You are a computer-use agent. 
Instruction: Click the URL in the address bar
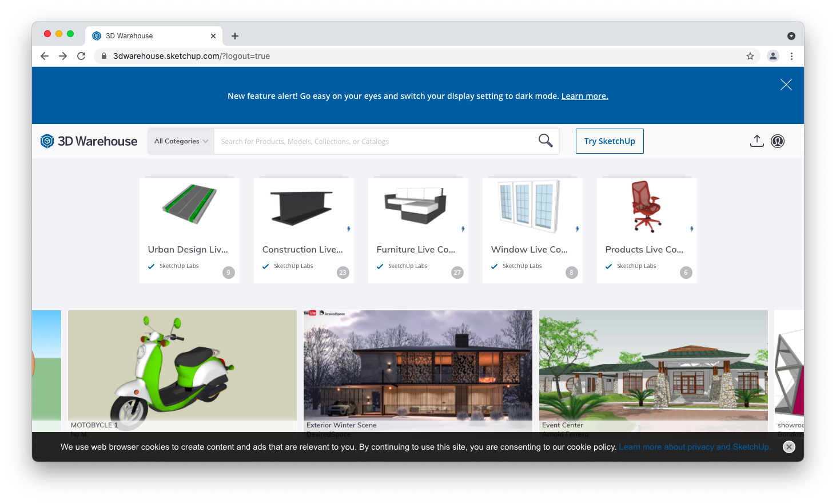tap(192, 56)
